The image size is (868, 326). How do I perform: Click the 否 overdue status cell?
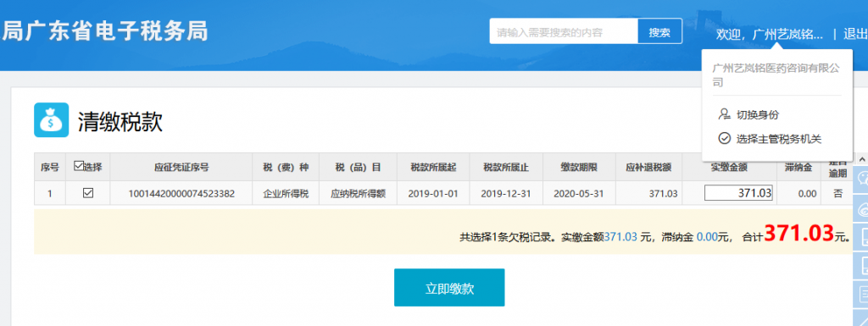click(838, 193)
